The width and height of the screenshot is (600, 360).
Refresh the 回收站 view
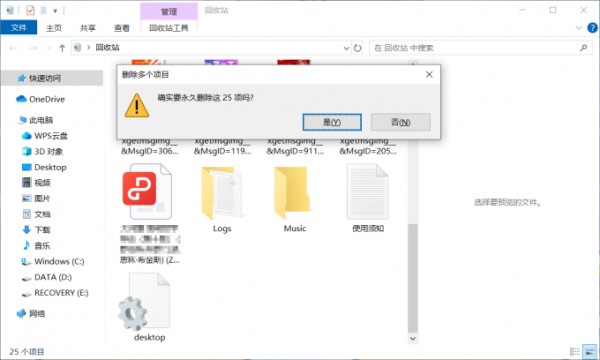pos(357,48)
